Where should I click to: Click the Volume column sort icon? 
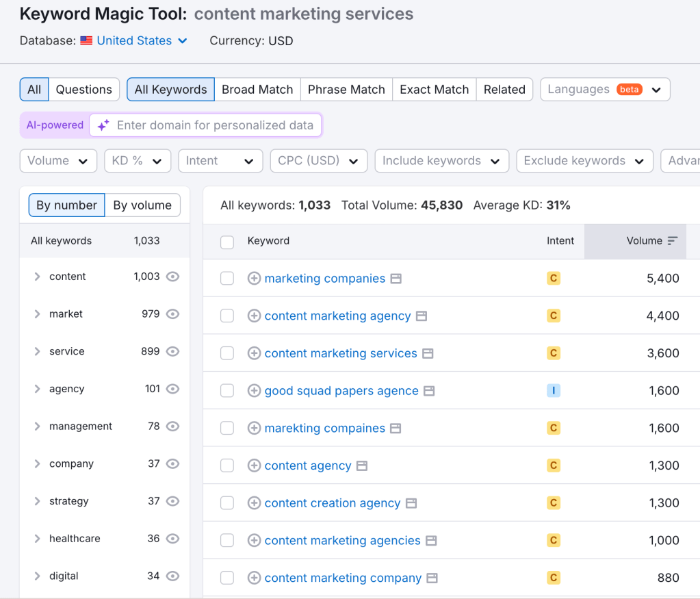(x=672, y=241)
